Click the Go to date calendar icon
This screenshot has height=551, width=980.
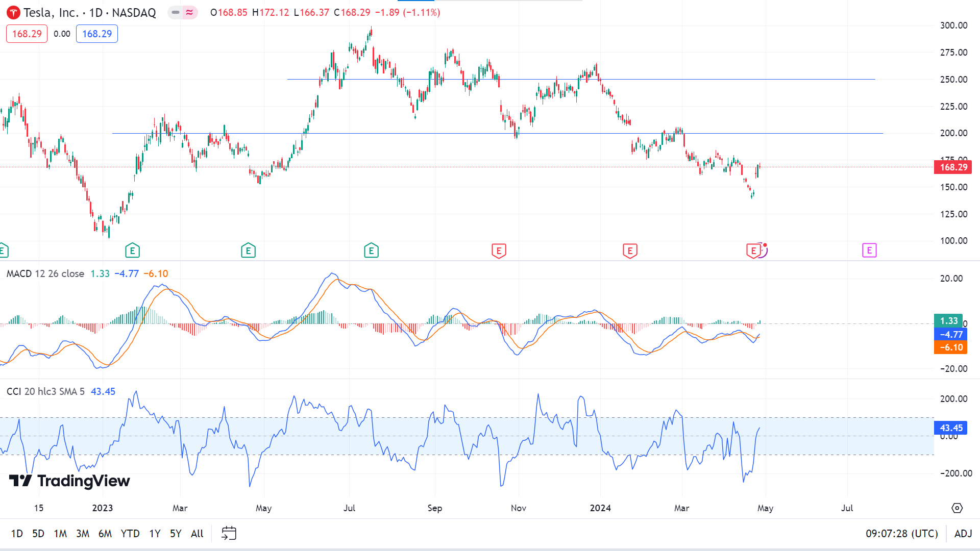(229, 533)
